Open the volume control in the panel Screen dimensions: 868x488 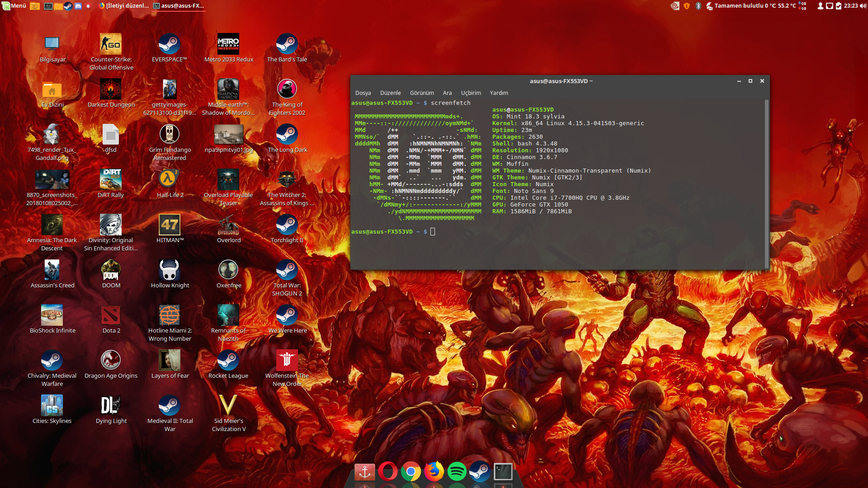[863, 6]
